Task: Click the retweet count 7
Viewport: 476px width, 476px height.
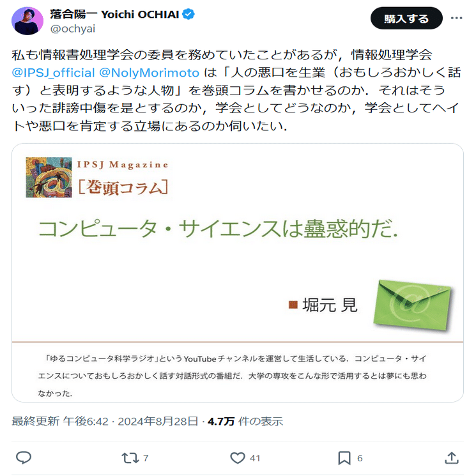Action: pyautogui.click(x=146, y=458)
